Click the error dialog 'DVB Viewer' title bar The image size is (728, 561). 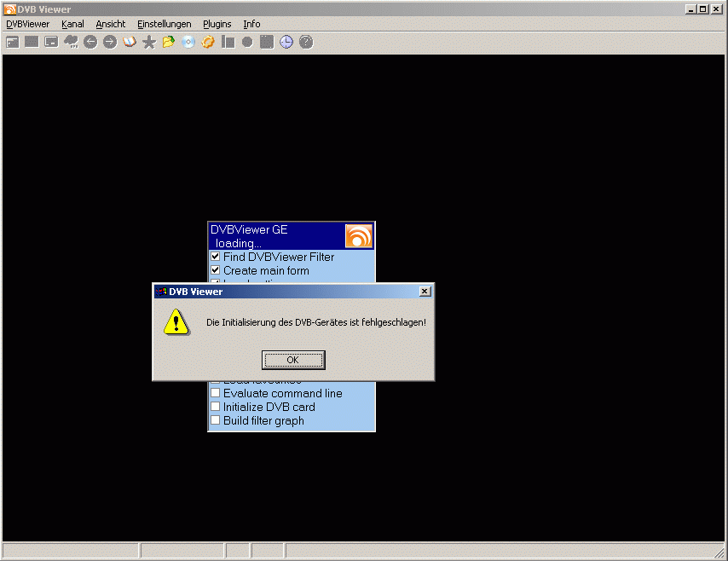(293, 292)
